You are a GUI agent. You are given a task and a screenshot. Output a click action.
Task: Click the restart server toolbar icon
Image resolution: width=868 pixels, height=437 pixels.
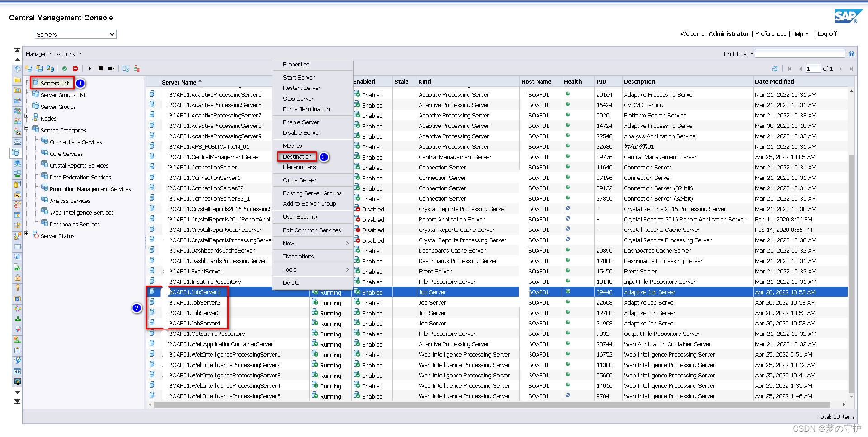coord(111,69)
